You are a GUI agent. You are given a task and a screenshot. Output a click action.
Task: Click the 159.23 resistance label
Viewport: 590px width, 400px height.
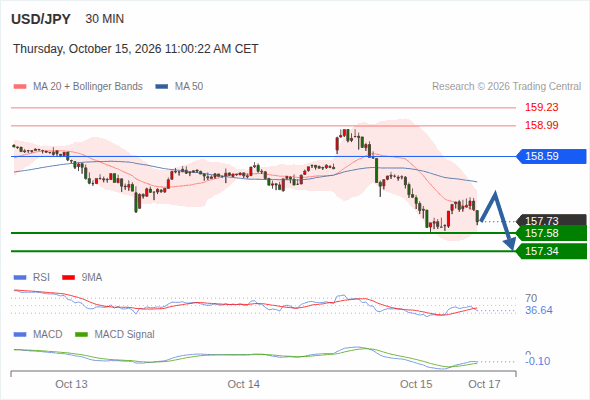(x=541, y=107)
